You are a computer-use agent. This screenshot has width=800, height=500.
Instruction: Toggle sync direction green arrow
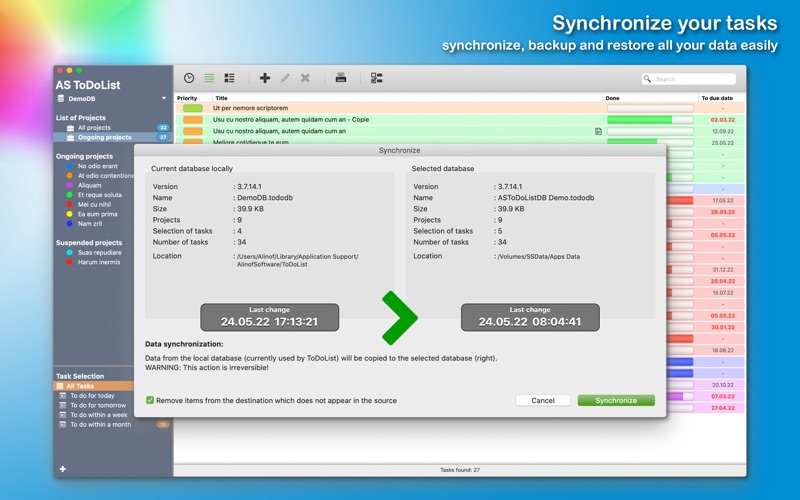coord(399,317)
